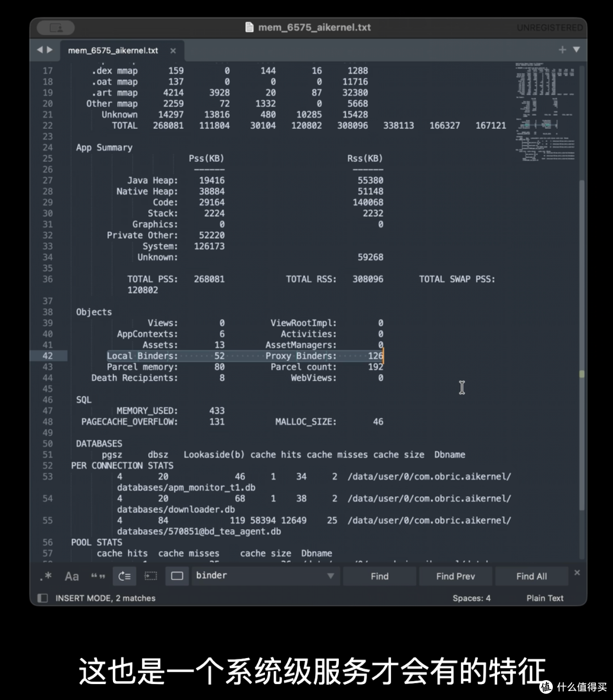Click the "Rss(KB)" column header
This screenshot has height=700, width=613.
click(x=365, y=158)
